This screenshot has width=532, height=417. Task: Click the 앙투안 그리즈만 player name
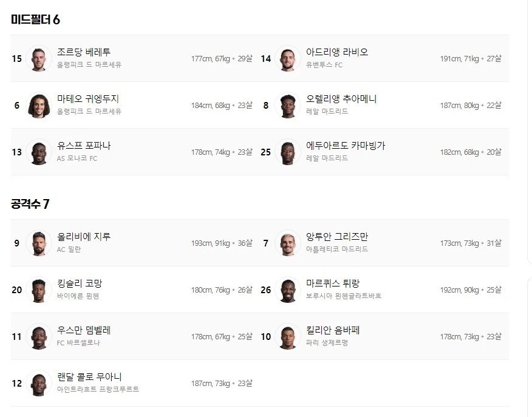337,237
